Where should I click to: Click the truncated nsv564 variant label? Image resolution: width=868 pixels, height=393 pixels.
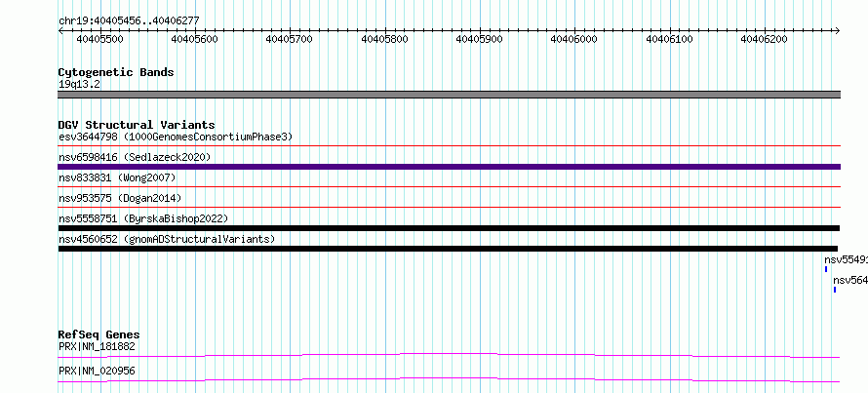click(850, 280)
